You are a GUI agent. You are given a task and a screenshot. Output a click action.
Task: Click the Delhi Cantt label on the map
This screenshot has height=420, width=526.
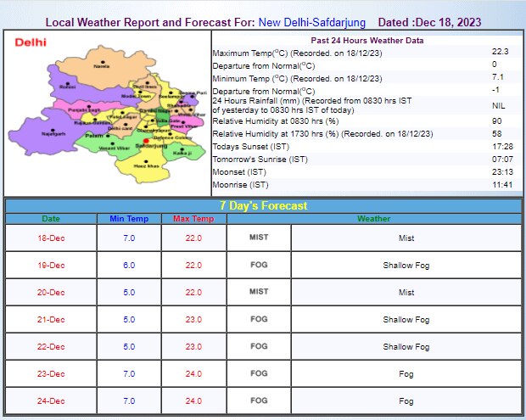pos(120,128)
